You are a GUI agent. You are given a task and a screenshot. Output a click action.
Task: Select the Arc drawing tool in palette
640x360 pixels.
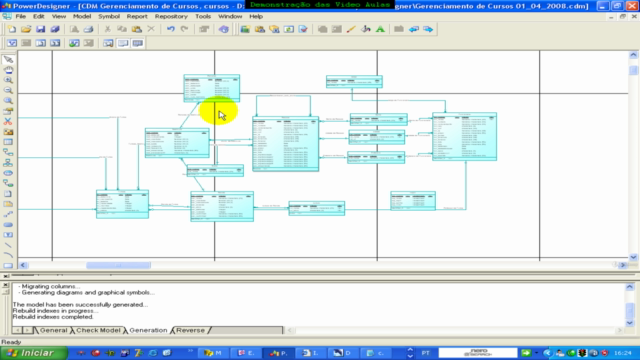point(8,256)
